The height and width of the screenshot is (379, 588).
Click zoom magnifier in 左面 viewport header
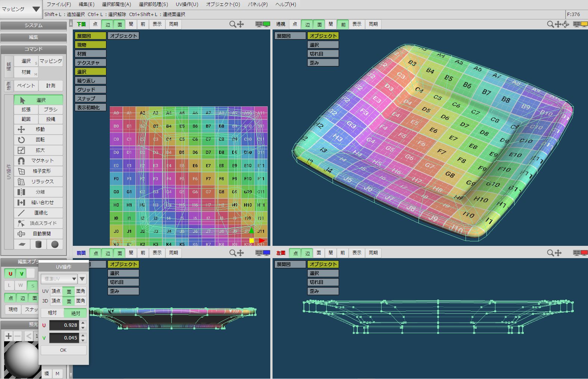point(550,253)
